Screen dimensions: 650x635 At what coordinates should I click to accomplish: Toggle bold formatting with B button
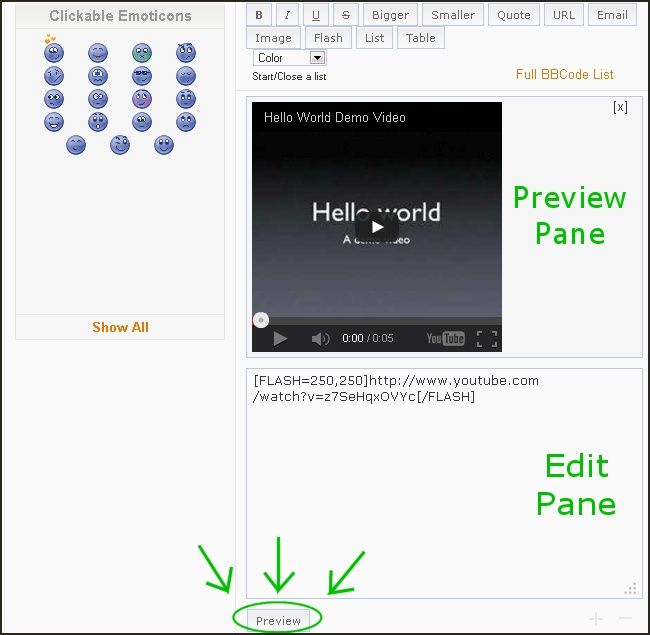(259, 15)
